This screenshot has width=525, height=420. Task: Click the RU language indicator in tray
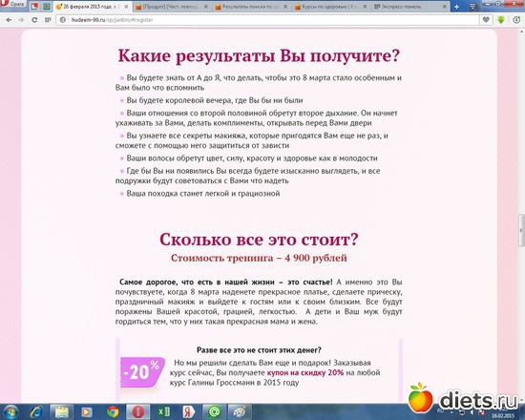coord(440,410)
